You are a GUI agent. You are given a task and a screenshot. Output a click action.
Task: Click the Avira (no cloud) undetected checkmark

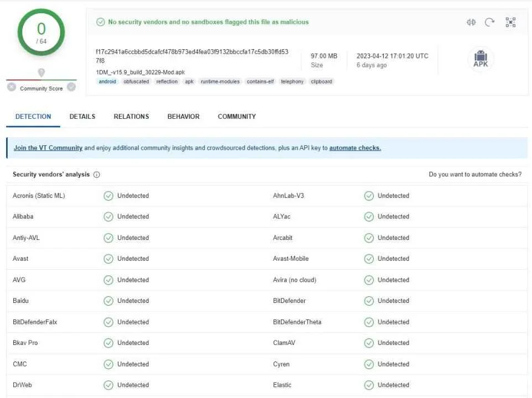pos(369,280)
